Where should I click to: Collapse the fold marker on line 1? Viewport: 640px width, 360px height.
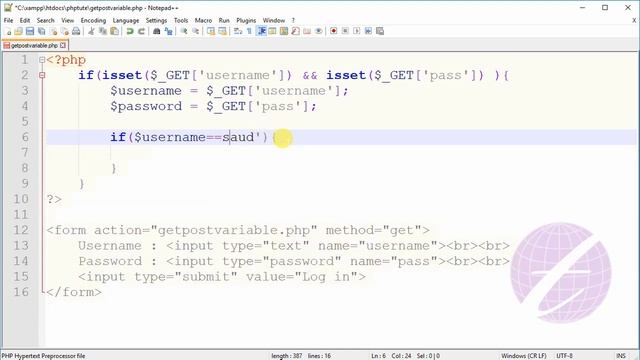42,60
